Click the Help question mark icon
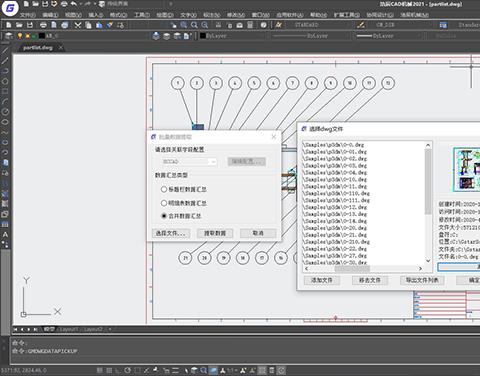Viewport: 480px width, 376px height. click(263, 25)
